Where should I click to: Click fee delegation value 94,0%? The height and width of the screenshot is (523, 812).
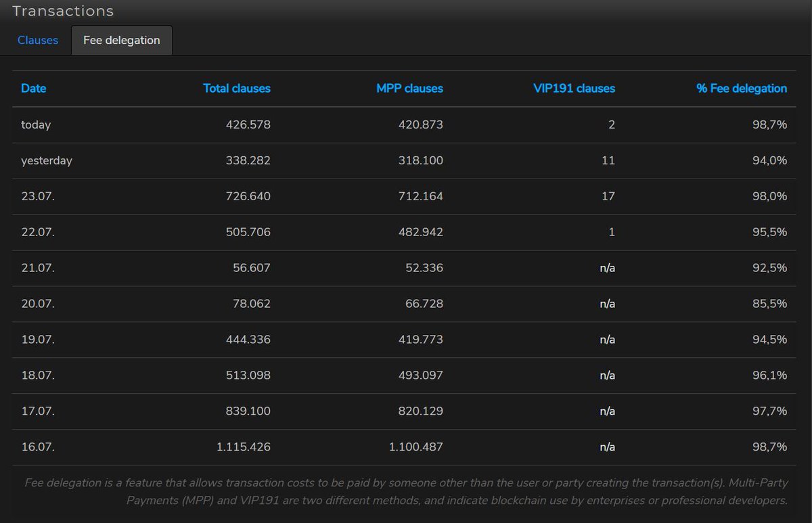click(x=769, y=160)
